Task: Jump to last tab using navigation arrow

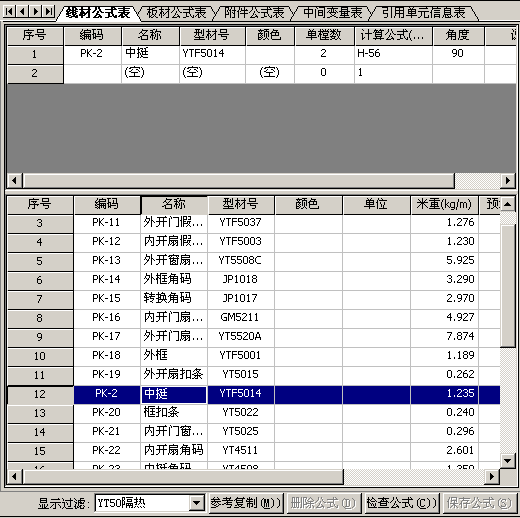Action: (x=49, y=11)
